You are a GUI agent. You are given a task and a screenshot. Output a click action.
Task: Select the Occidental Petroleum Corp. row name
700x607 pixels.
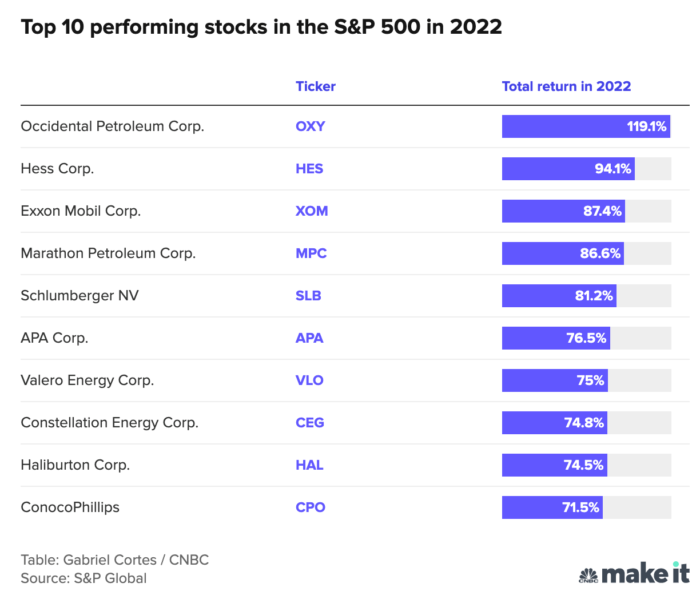[112, 127]
